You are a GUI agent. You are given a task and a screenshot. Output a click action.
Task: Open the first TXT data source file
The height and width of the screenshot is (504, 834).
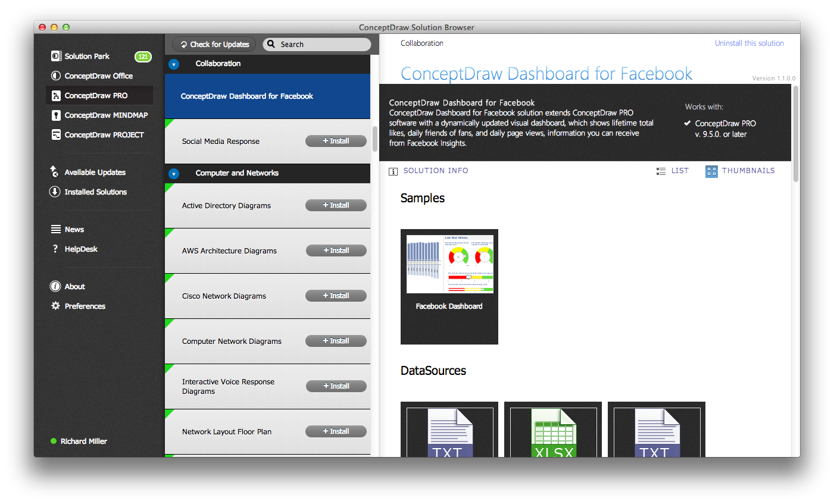click(449, 430)
